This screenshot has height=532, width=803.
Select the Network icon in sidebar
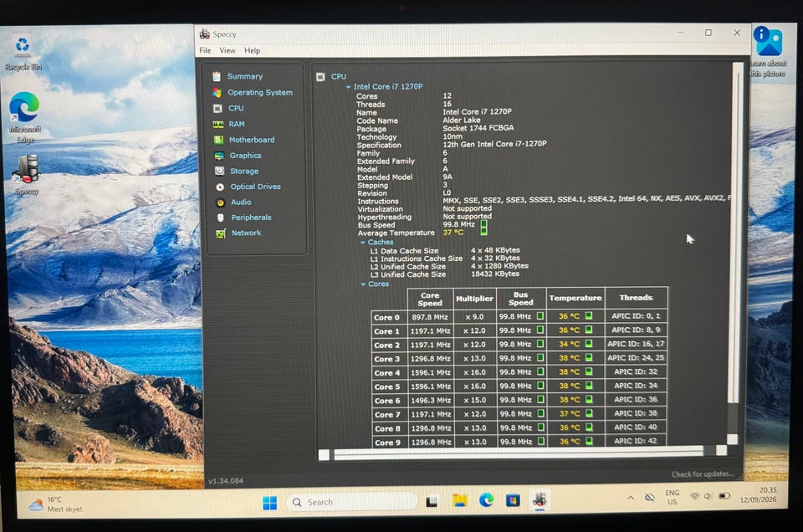[221, 233]
